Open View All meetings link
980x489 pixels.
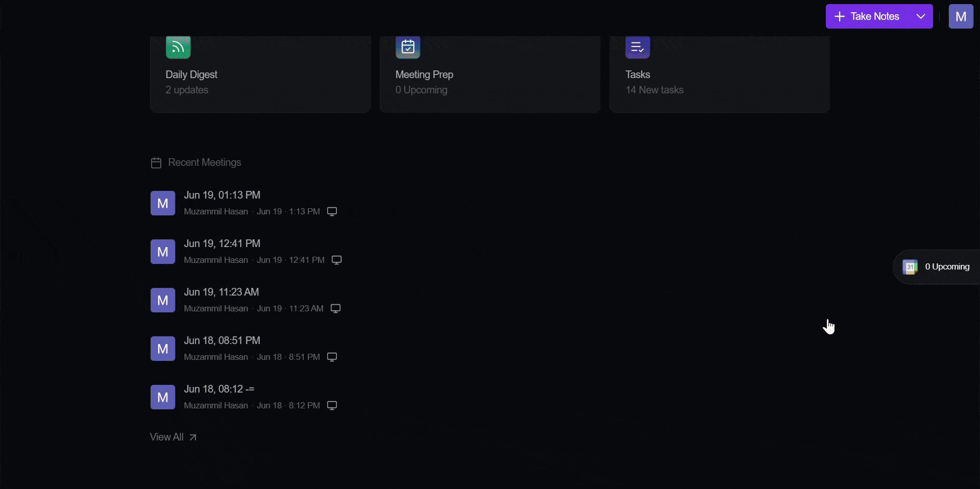coord(173,437)
